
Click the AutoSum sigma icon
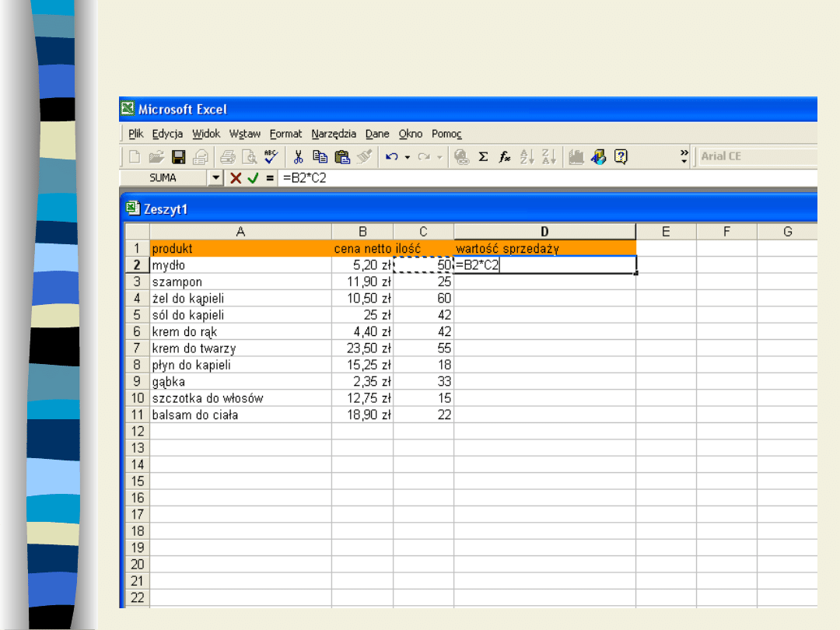pyautogui.click(x=483, y=157)
